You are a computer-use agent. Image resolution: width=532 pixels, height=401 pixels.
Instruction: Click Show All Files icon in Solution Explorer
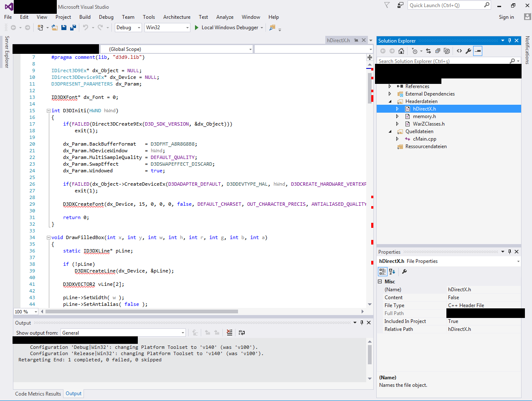tap(447, 51)
